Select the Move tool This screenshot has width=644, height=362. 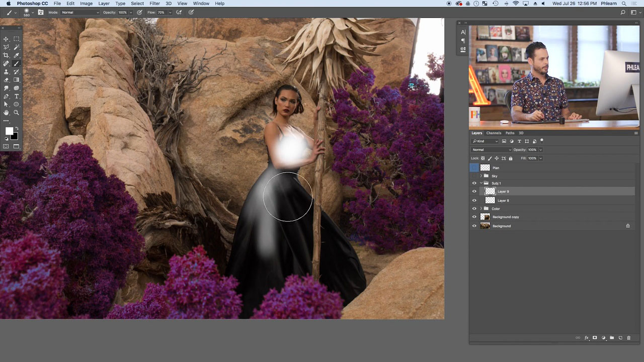(6, 39)
